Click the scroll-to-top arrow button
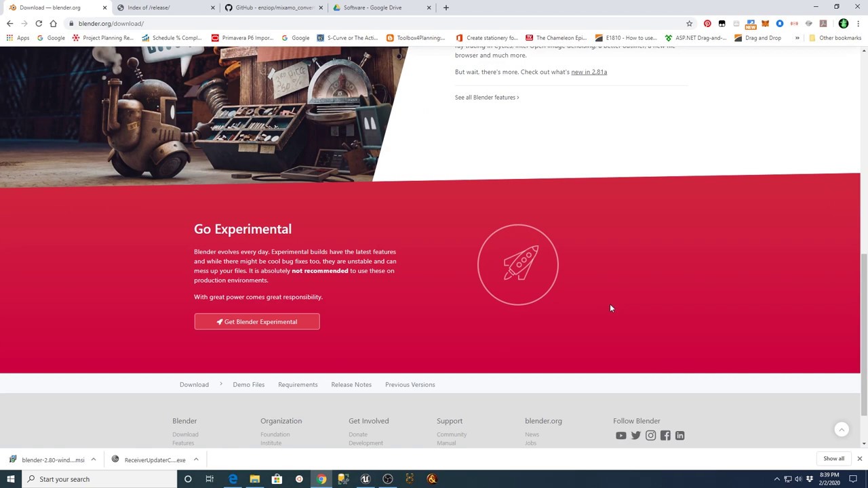 [x=842, y=430]
